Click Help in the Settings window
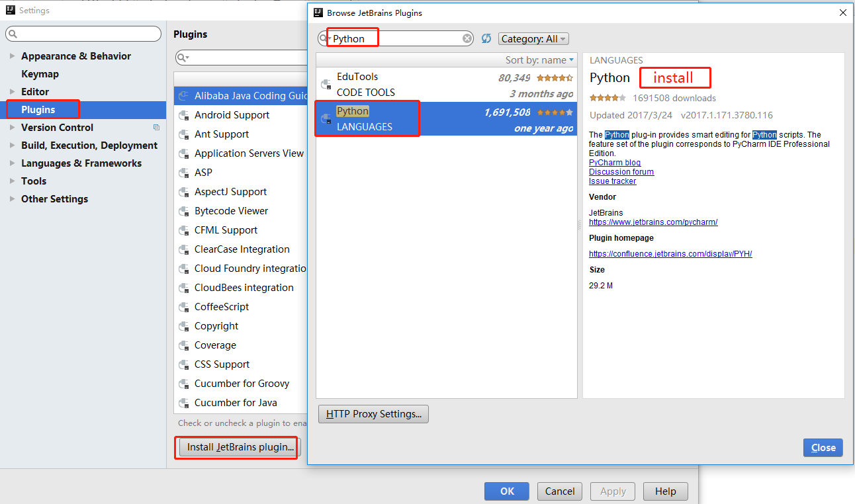 [665, 491]
